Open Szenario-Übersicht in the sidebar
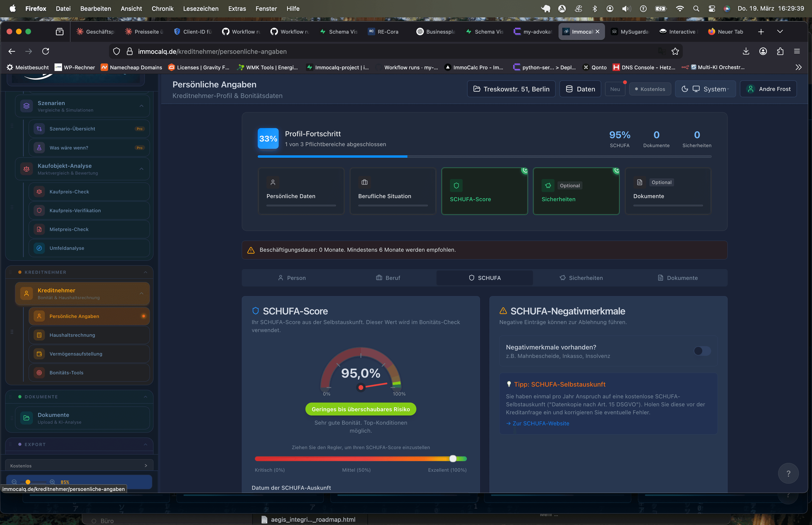Viewport: 812px width, 525px height. pyautogui.click(x=89, y=129)
